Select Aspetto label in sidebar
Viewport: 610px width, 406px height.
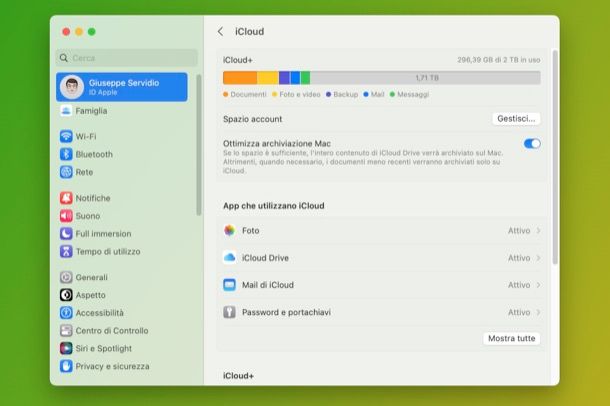pyautogui.click(x=90, y=295)
